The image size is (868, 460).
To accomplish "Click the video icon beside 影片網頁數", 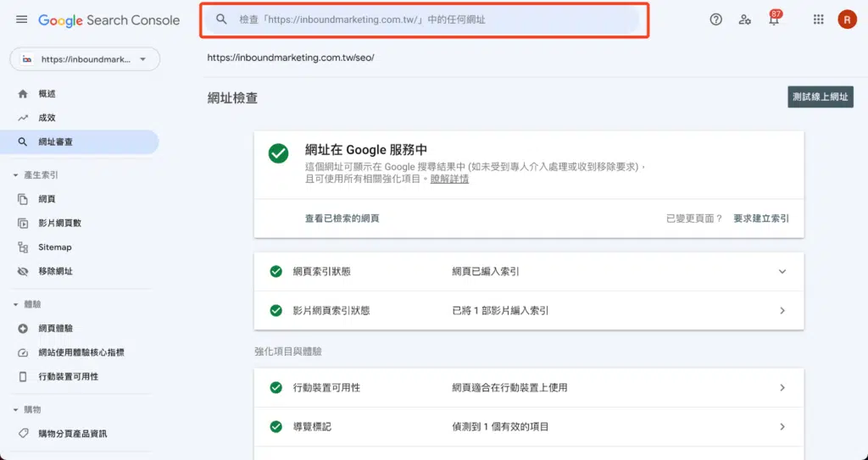I will click(x=23, y=223).
